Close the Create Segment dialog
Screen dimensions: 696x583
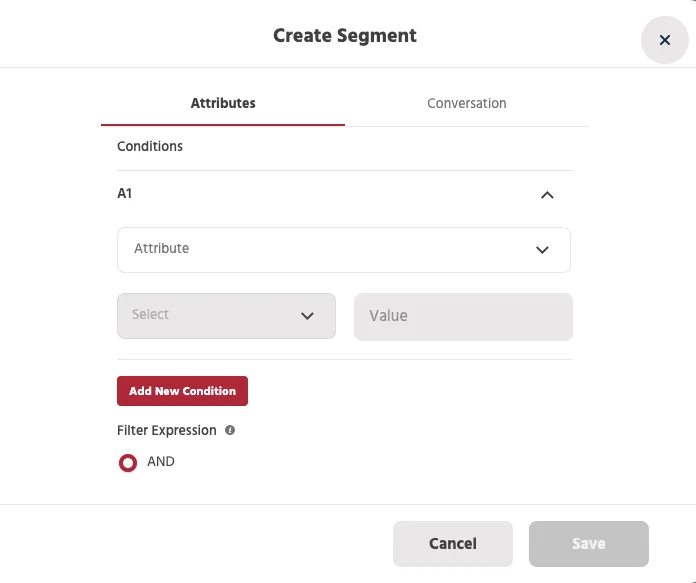(664, 40)
